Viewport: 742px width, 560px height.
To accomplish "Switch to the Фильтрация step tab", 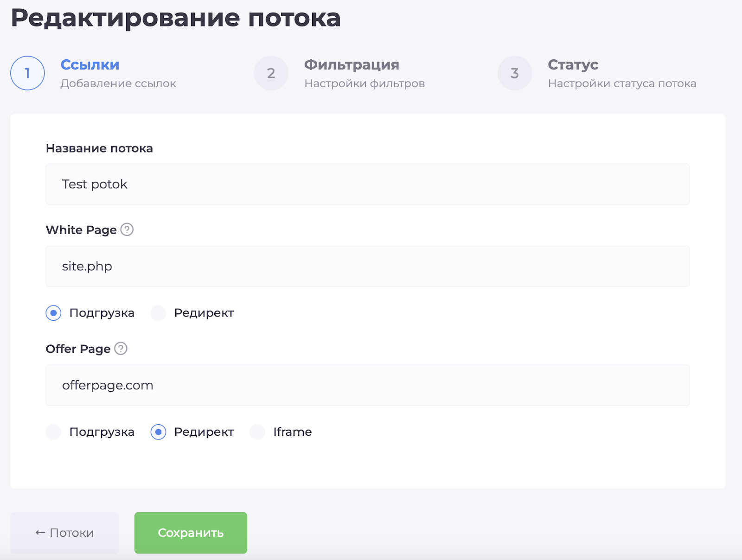I will coord(352,64).
